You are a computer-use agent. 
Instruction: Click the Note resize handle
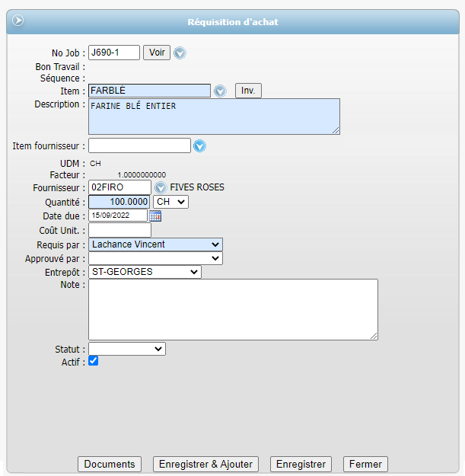(374, 336)
